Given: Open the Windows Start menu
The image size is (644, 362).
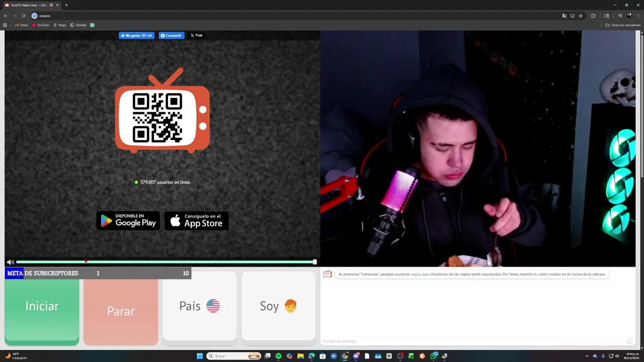Looking at the screenshot, I should click(x=200, y=356).
